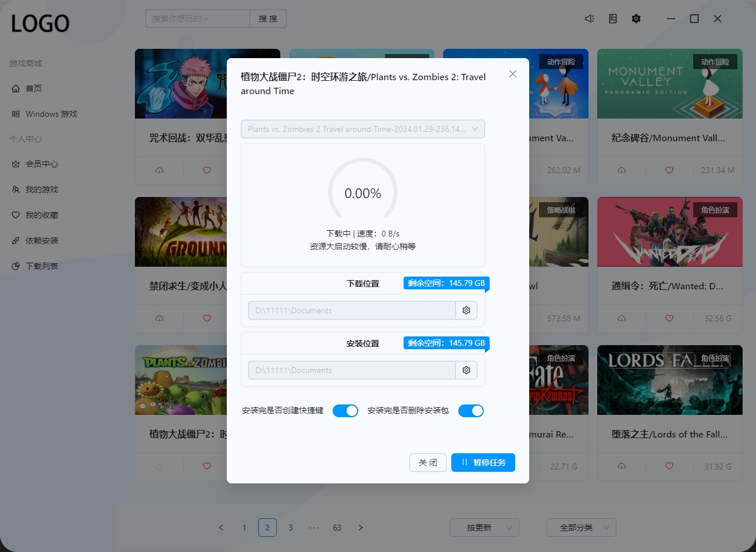Click download cloud icon on 咒术回战 card

(x=159, y=170)
